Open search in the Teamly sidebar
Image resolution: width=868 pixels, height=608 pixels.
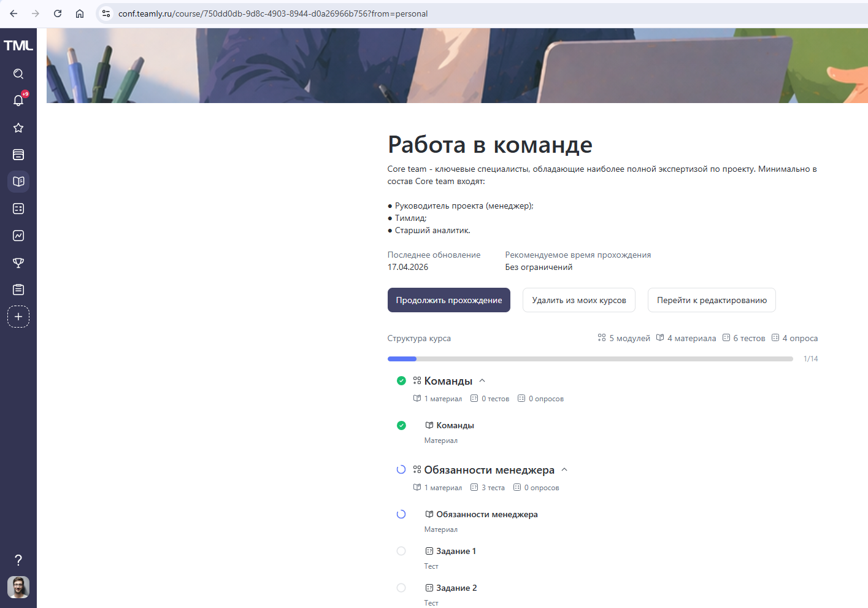[x=18, y=74]
